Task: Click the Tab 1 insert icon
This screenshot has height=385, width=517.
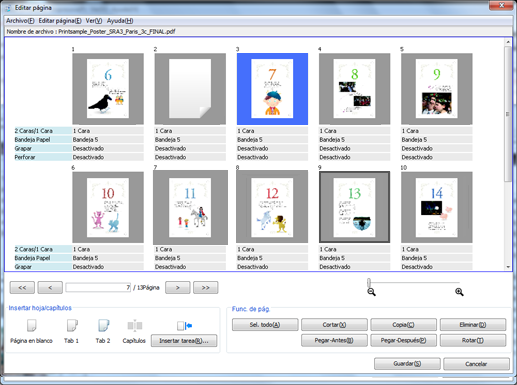Action: 72,325
